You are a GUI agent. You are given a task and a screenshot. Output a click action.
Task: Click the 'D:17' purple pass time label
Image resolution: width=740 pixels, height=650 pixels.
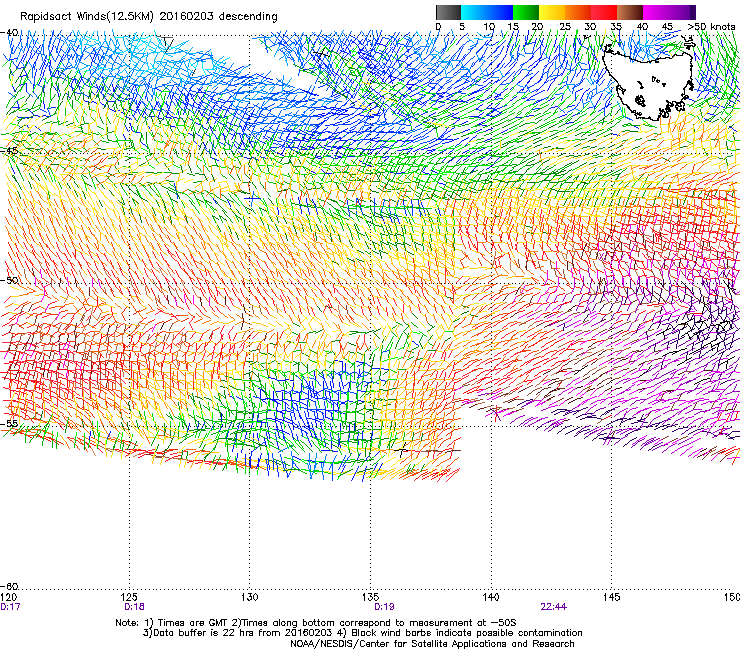click(x=10, y=607)
